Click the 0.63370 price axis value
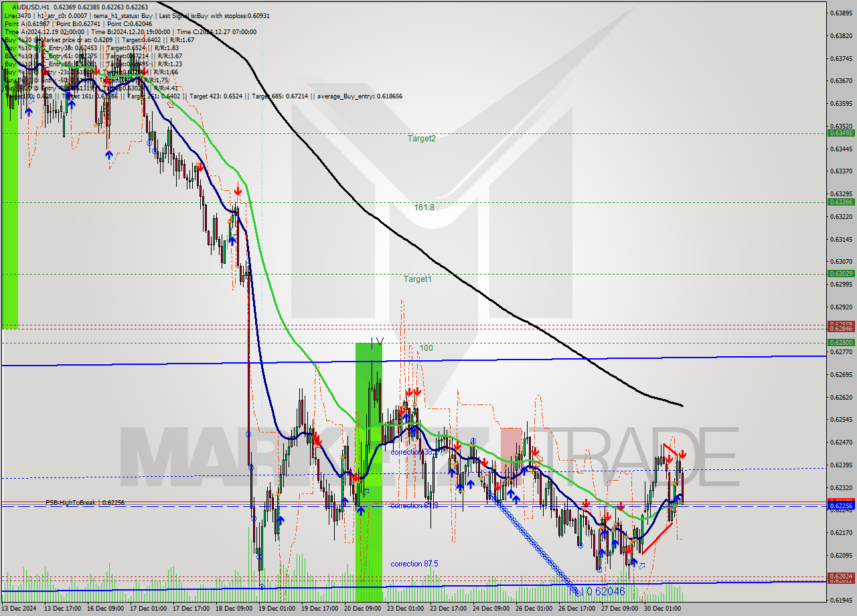Image resolution: width=857 pixels, height=616 pixels. [842, 171]
